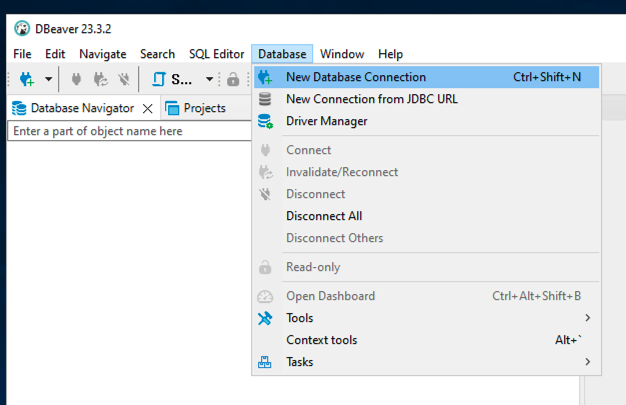Image resolution: width=626 pixels, height=405 pixels.
Task: Select Context tools in the menu
Action: pos(426,340)
